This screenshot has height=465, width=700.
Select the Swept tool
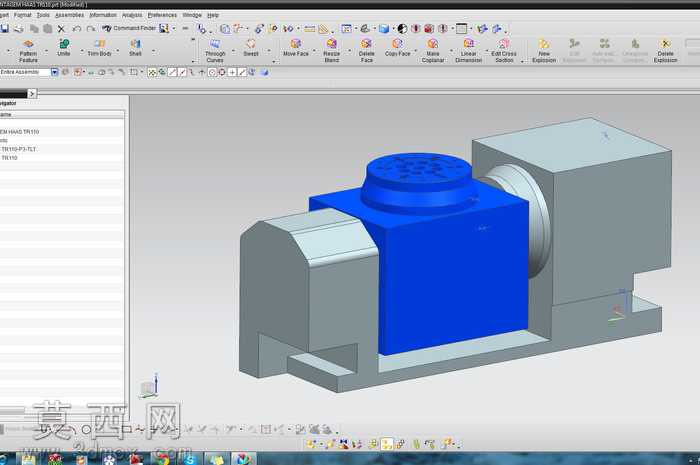pyautogui.click(x=251, y=48)
